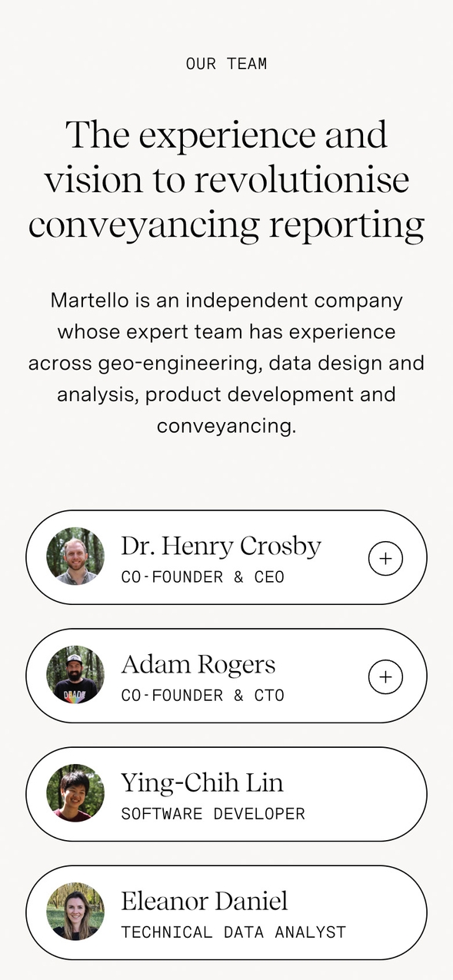Screen dimensions: 453x980
Task: Click the OUR TEAM section label
Action: coord(226,64)
